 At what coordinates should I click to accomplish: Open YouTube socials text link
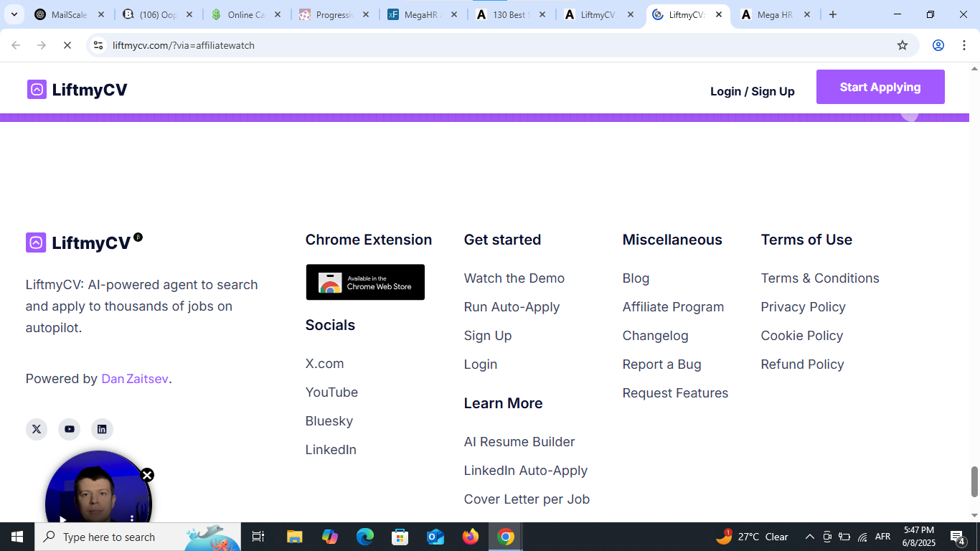(x=331, y=392)
